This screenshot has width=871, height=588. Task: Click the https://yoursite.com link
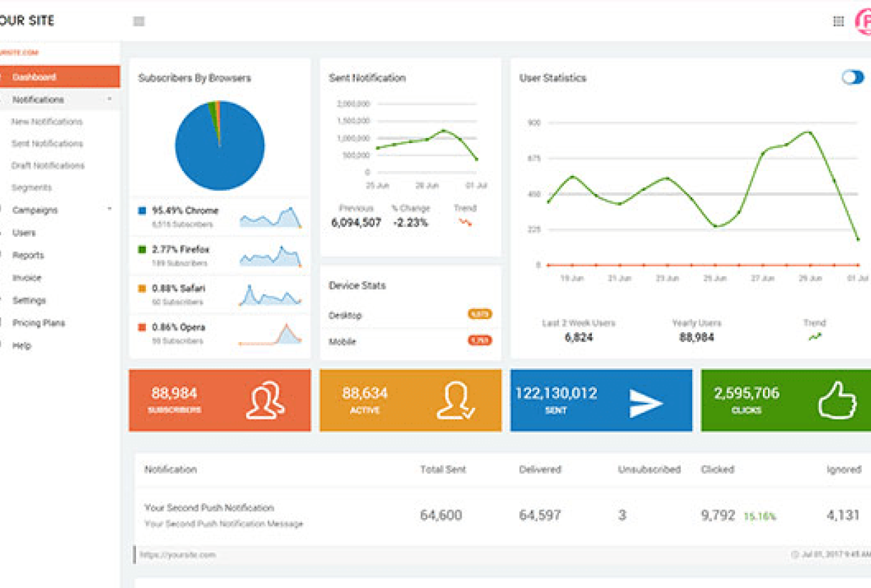(177, 554)
